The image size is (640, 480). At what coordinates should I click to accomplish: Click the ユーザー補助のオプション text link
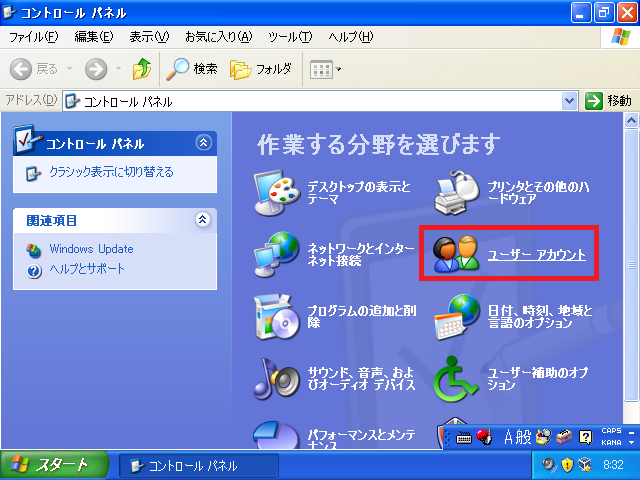click(538, 378)
